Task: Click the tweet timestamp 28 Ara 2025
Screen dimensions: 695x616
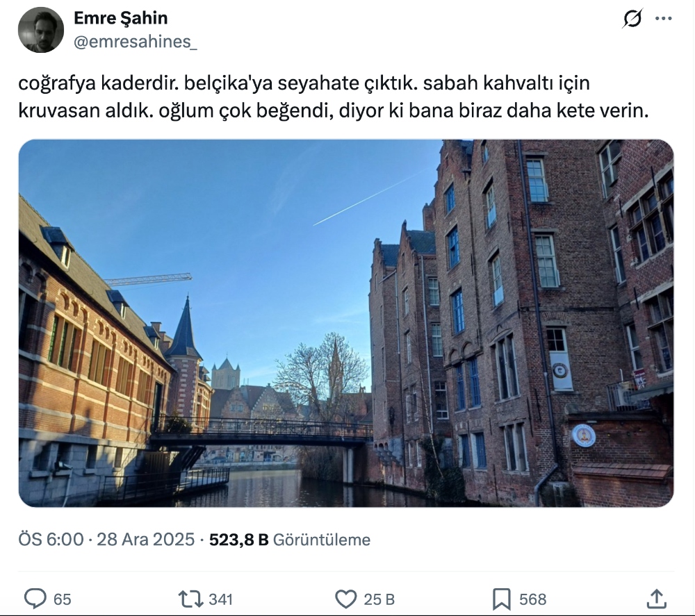Action: click(x=145, y=540)
